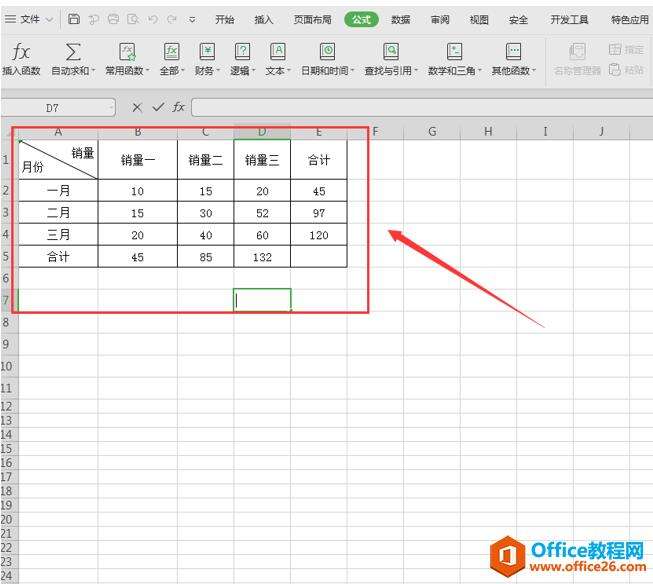
Task: Select column F header
Action: tap(375, 132)
